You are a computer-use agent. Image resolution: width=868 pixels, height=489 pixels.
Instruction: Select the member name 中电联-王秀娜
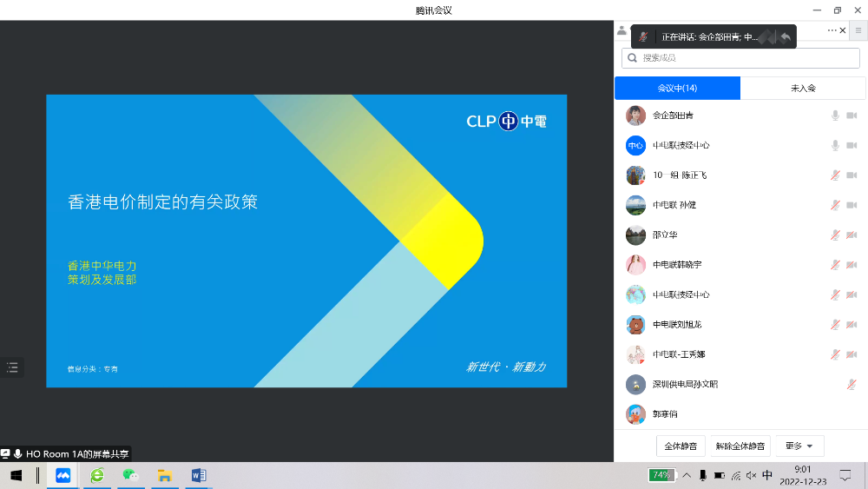point(679,354)
